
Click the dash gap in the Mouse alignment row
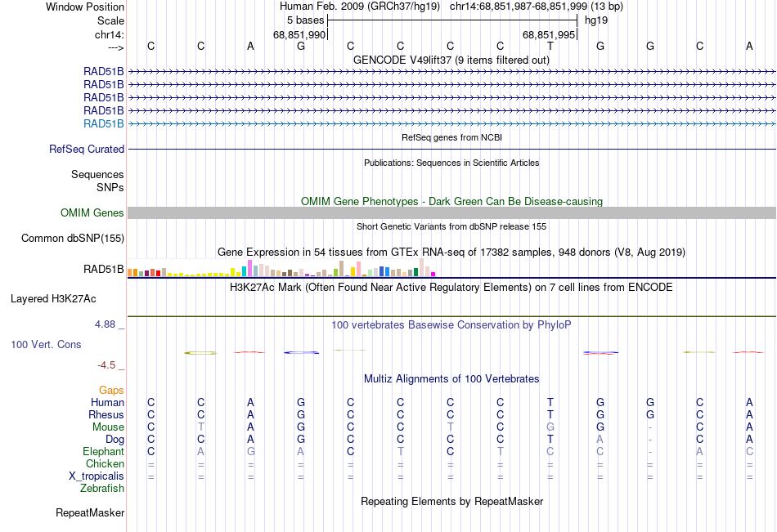click(x=650, y=427)
